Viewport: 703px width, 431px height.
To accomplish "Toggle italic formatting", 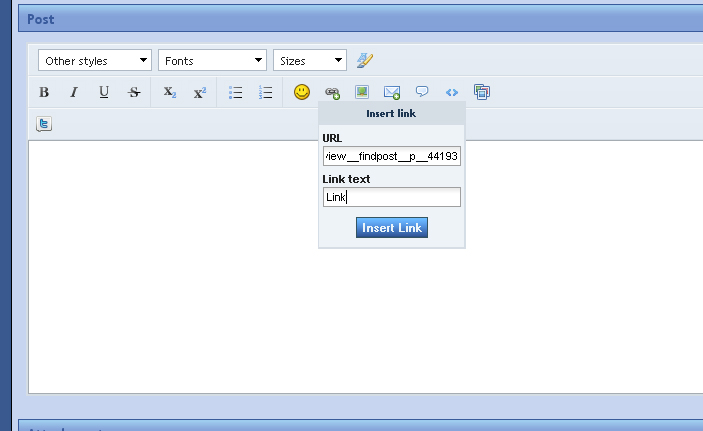I will [74, 92].
